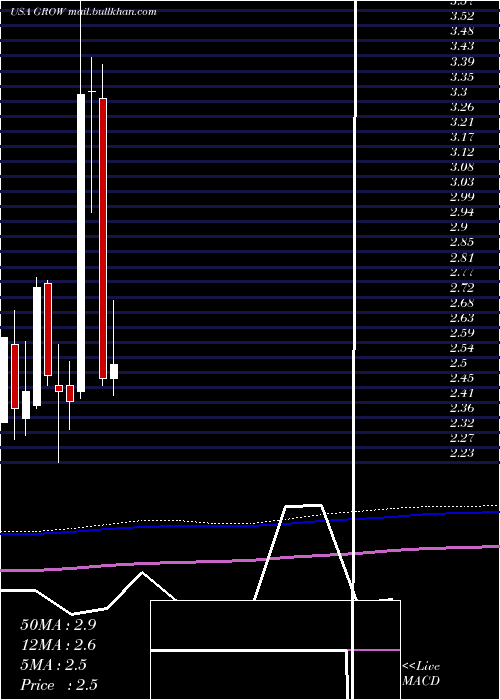Image resolution: width=500 pixels, height=700 pixels.
Task: Click the 2.32 price axis label
Action: click(x=462, y=423)
